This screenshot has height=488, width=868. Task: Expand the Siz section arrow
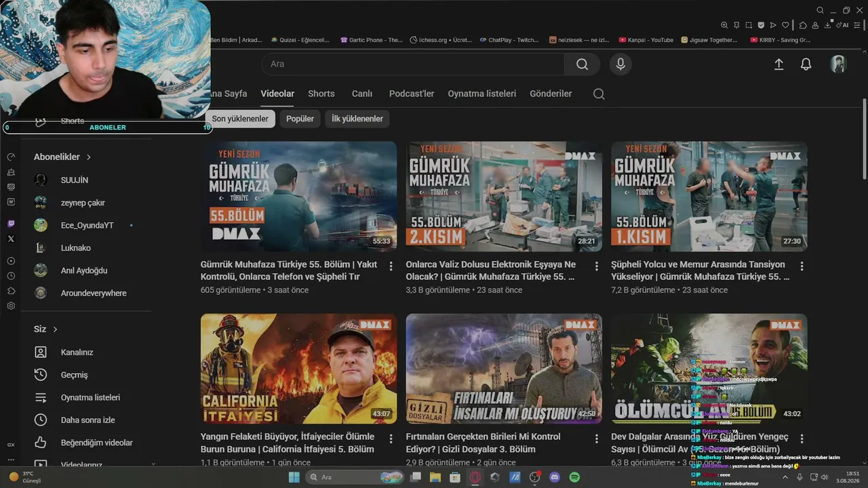click(x=56, y=329)
